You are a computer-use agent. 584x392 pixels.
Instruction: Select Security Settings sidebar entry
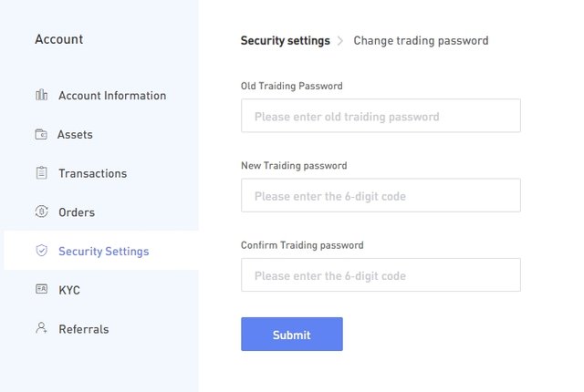(x=101, y=251)
